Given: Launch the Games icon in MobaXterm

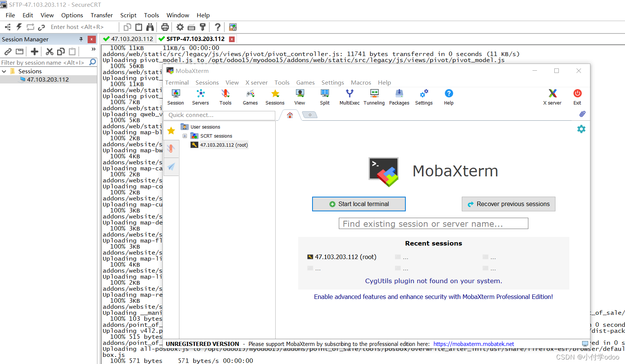Looking at the screenshot, I should (250, 97).
